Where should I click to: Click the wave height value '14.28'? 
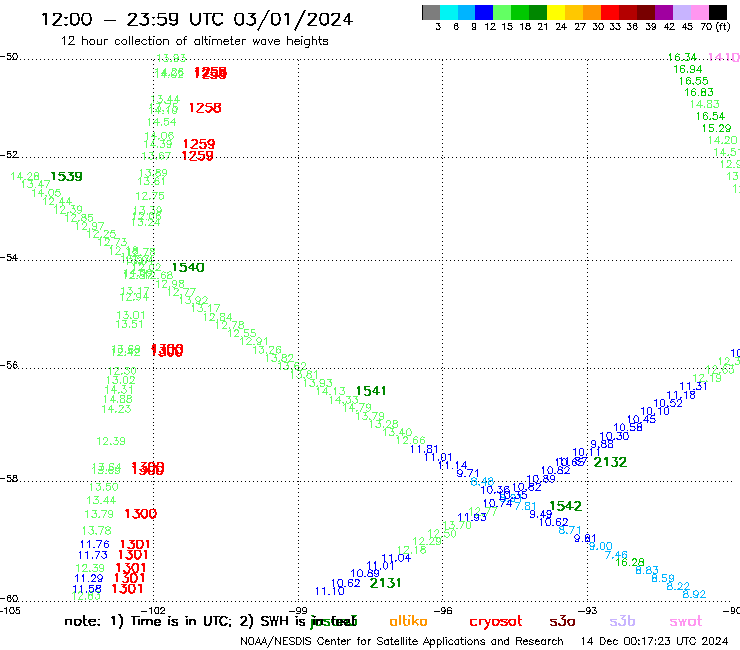[x=25, y=177]
